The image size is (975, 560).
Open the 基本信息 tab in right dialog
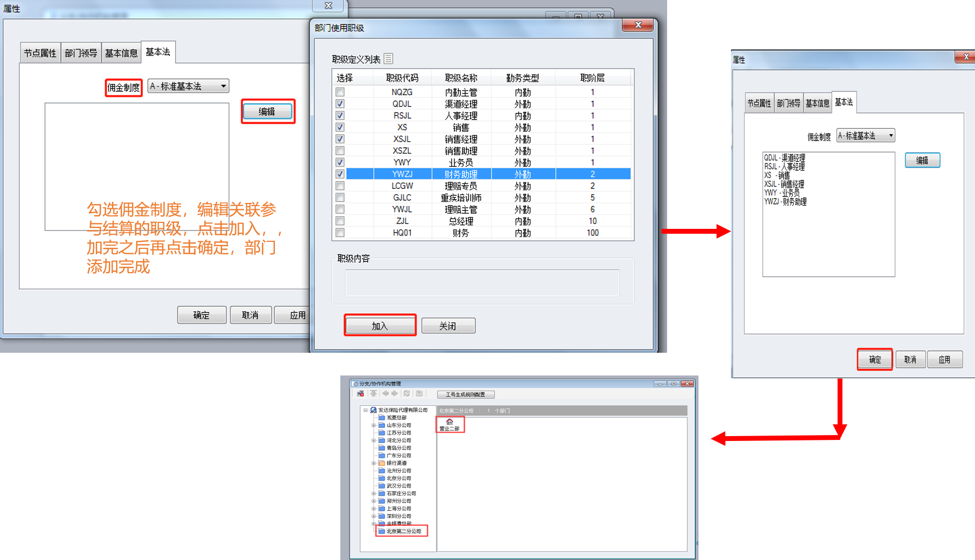pyautogui.click(x=817, y=103)
